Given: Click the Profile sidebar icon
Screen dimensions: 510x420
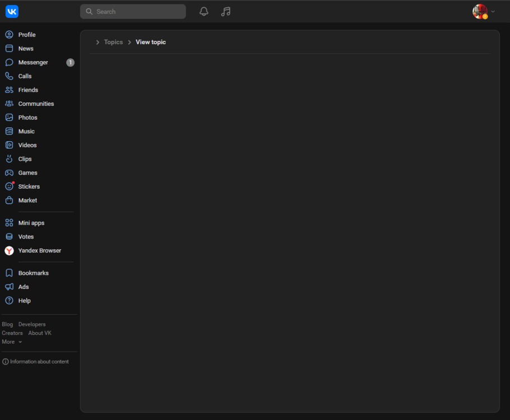Looking at the screenshot, I should (x=10, y=35).
